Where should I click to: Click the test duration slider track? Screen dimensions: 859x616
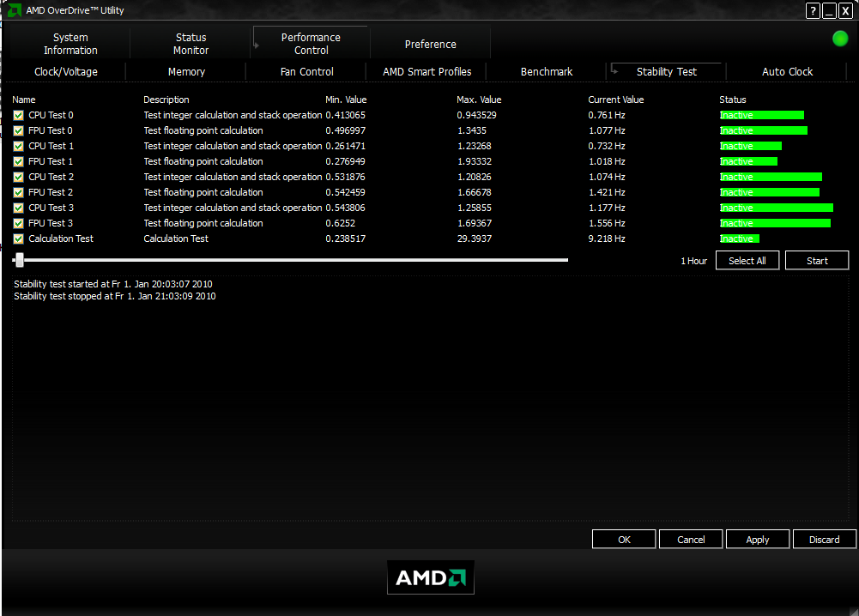pos(290,260)
